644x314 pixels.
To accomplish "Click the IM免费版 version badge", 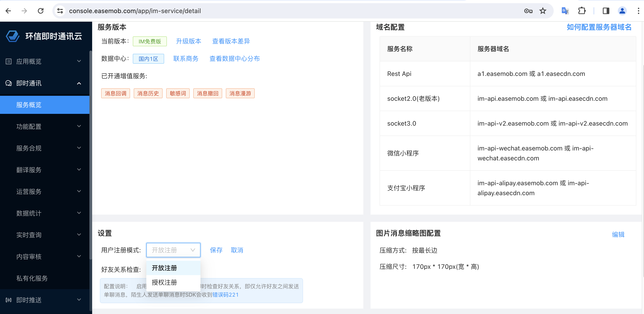I will pos(150,41).
